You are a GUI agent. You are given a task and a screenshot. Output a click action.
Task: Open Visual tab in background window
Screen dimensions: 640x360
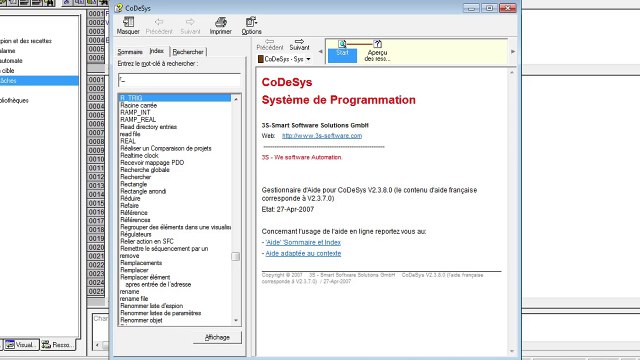pos(21,345)
